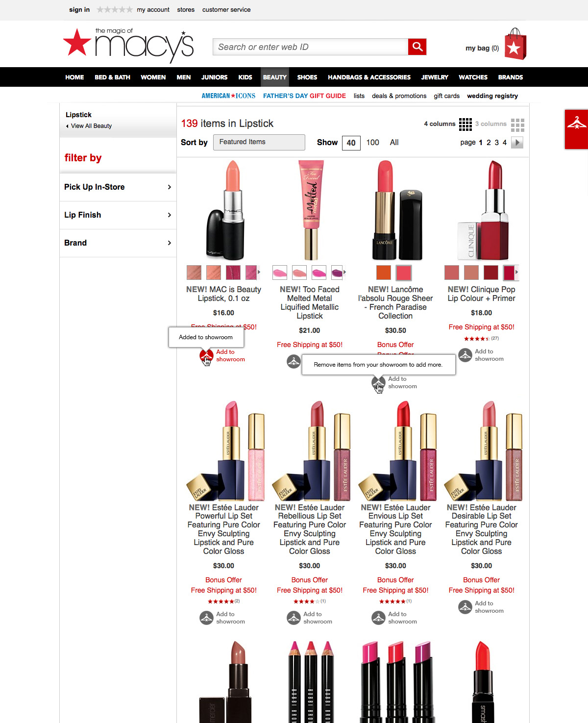Open my bag (0) link
Screen dimensions: 588x723
(x=482, y=48)
